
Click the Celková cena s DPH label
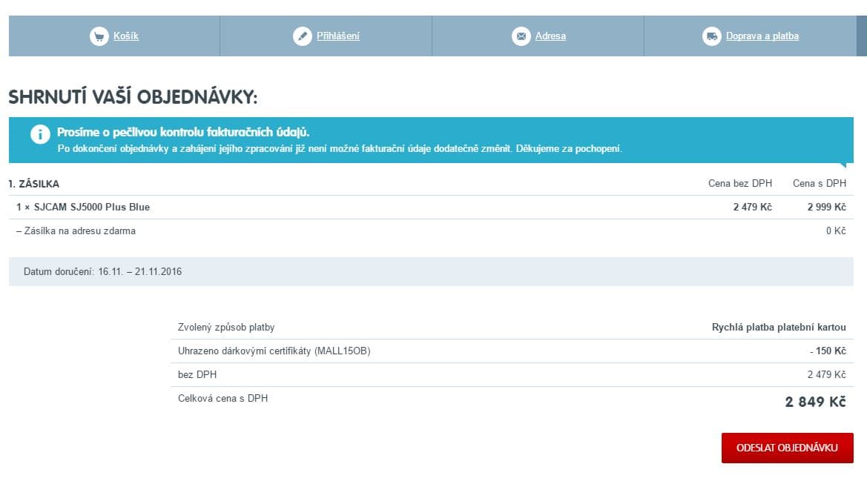(222, 399)
